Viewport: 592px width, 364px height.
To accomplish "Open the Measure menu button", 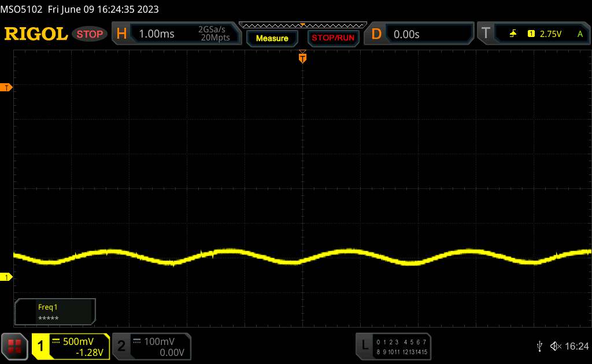I will (272, 38).
